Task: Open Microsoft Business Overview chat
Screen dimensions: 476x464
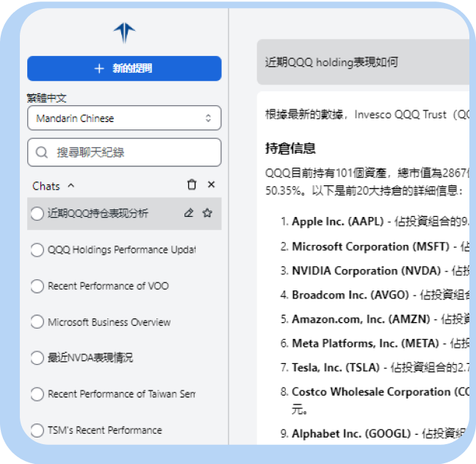Action: (x=109, y=322)
